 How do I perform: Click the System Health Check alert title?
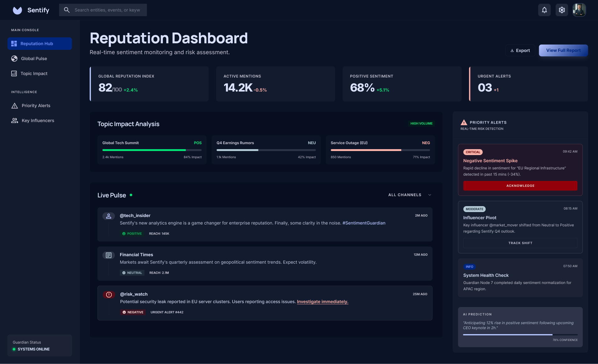point(486,275)
